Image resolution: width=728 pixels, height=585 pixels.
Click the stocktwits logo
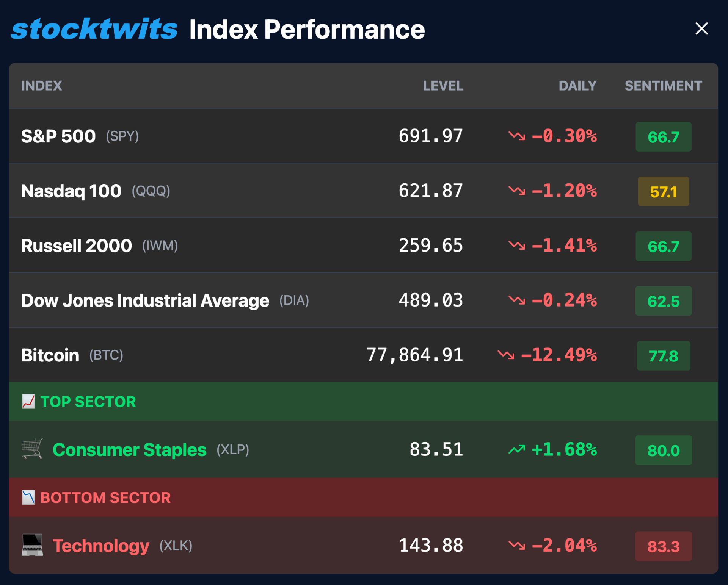coord(94,29)
